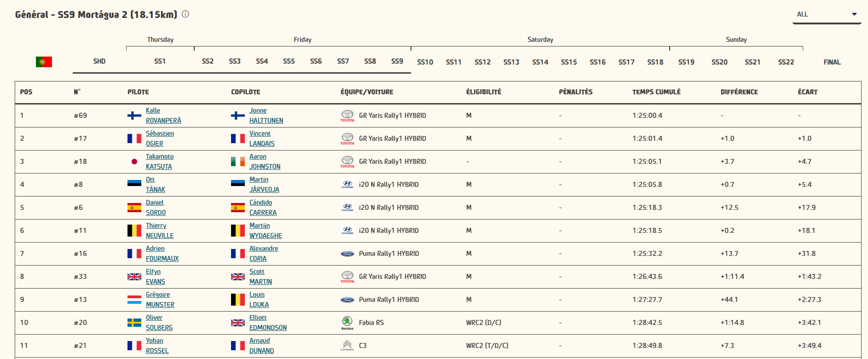Open co-driver Martijn Wydaeghe's link
The height and width of the screenshot is (359, 868).
265,231
